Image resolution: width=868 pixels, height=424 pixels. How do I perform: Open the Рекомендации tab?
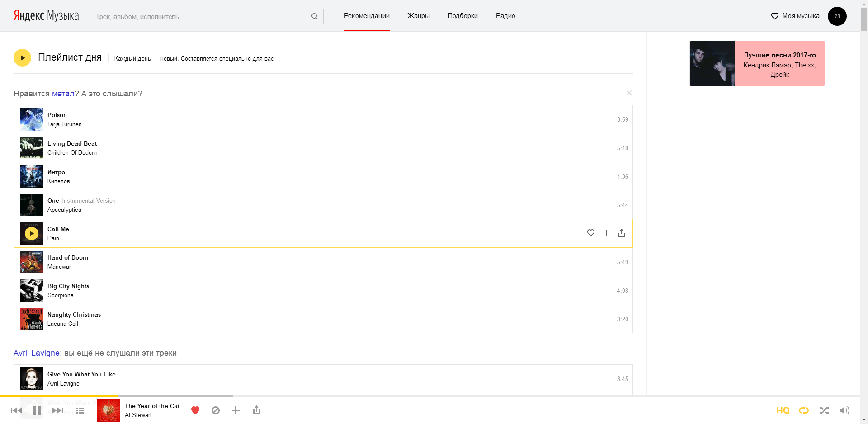click(367, 16)
